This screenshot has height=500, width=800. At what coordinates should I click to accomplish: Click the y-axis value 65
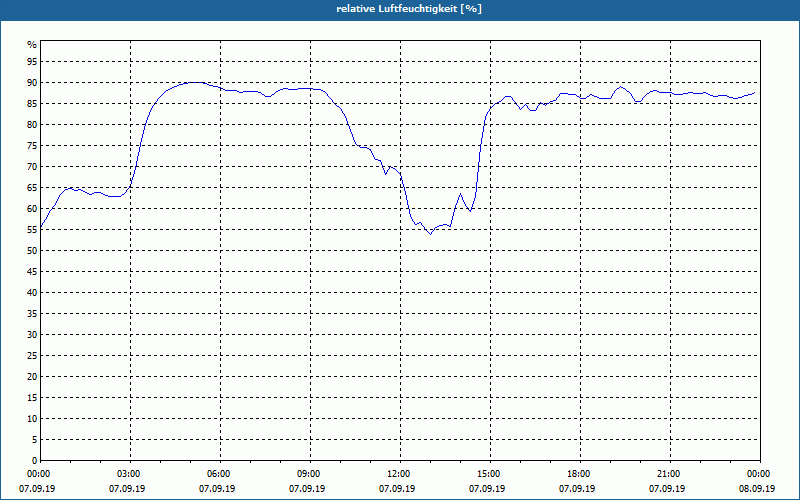(x=32, y=188)
